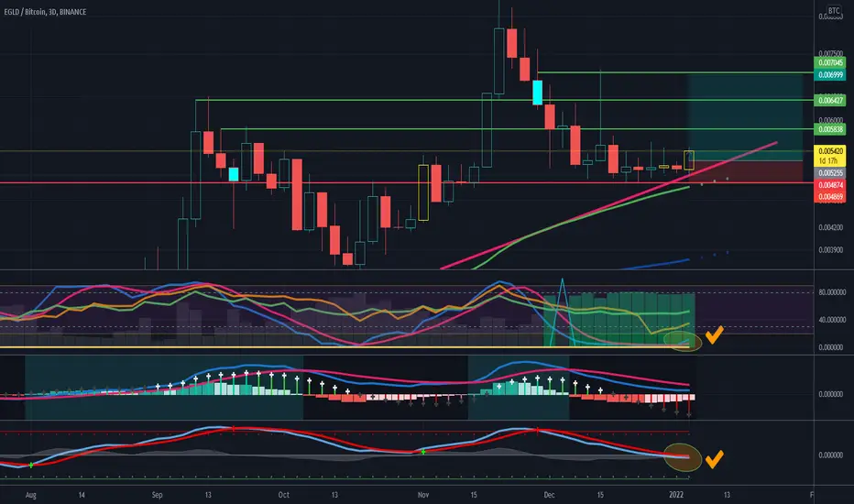This screenshot has height=504, width=854.
Task: Click the Aug label on the time axis
Action: (31, 495)
